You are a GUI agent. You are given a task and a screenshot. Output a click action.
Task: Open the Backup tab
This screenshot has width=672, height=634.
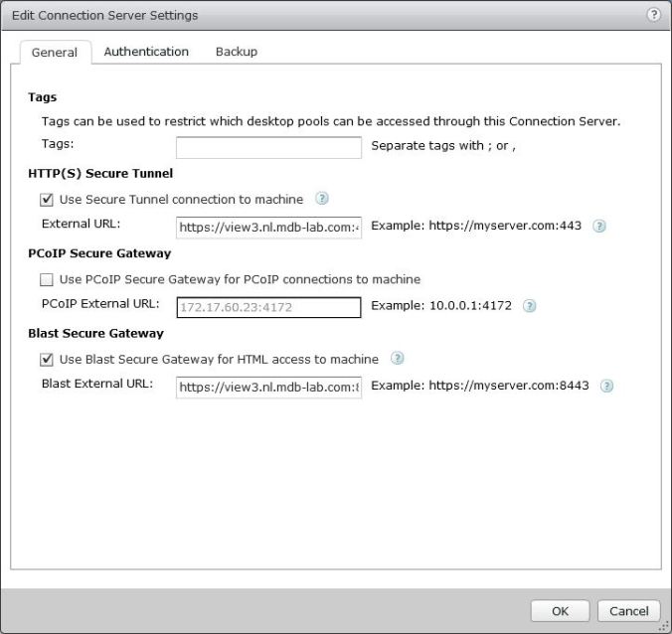pos(237,52)
